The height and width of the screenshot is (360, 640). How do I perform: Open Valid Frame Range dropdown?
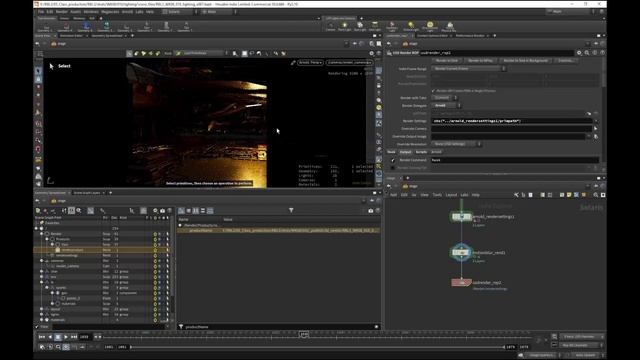click(469, 69)
